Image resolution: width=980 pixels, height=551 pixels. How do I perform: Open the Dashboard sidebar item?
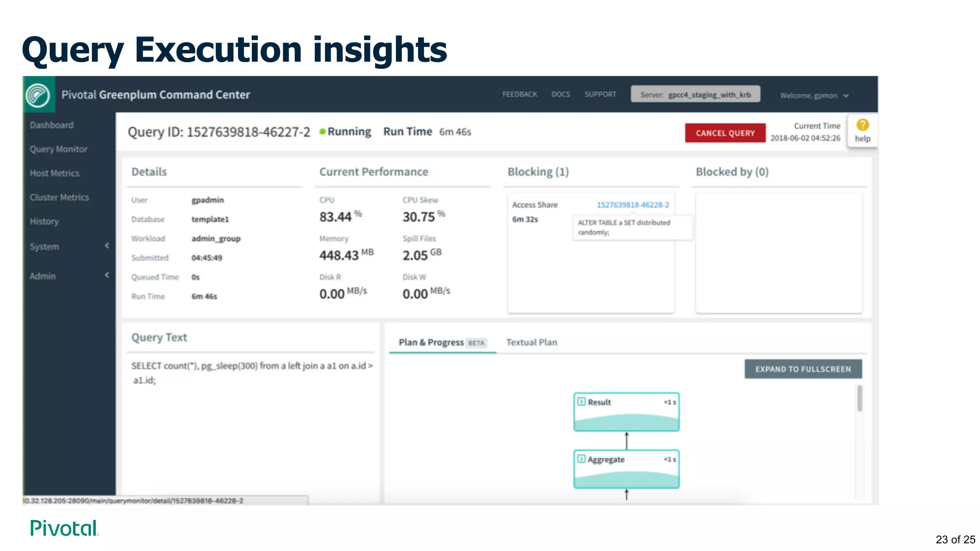[52, 125]
